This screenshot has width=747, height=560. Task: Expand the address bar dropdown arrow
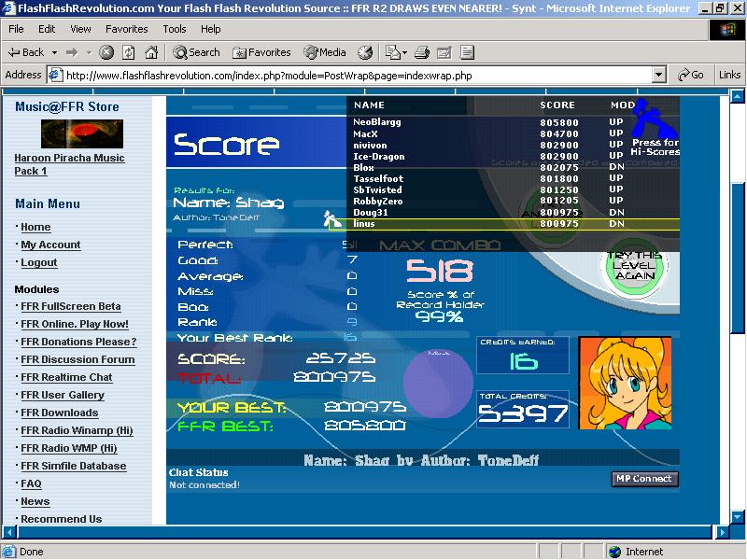click(658, 75)
